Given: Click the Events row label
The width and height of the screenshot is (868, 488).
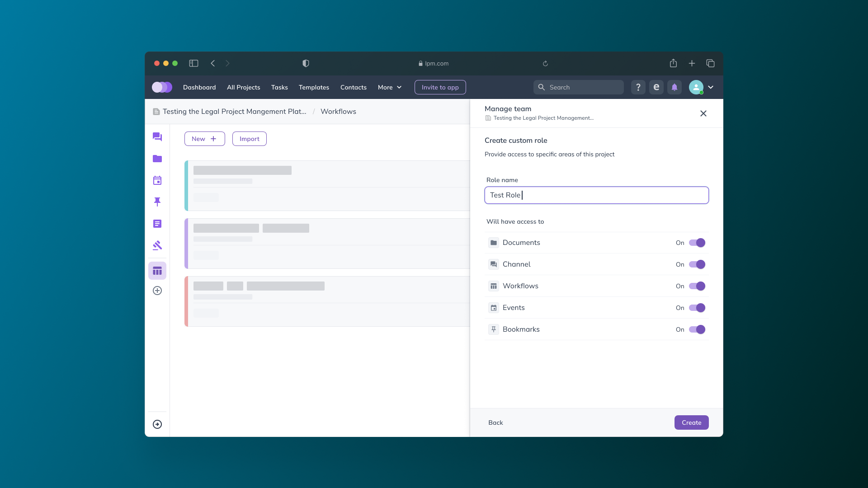Looking at the screenshot, I should click(x=514, y=308).
